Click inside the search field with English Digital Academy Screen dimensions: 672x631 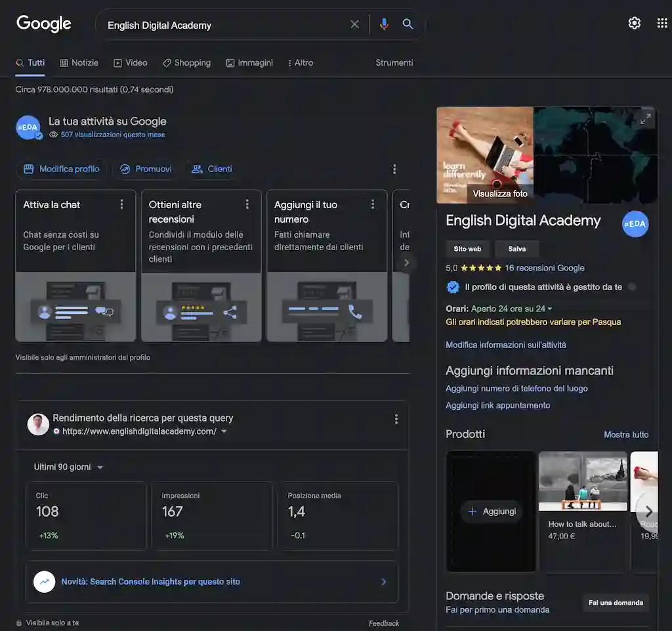click(x=223, y=26)
